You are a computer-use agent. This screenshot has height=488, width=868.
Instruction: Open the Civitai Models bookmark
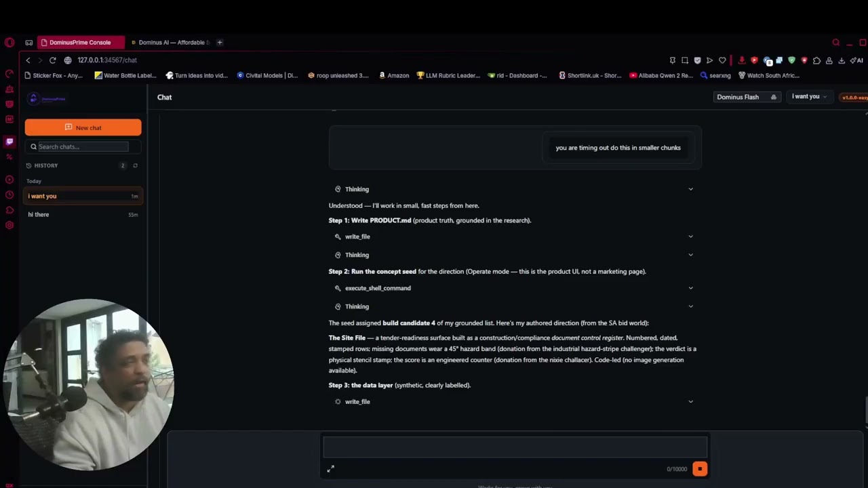(x=267, y=76)
